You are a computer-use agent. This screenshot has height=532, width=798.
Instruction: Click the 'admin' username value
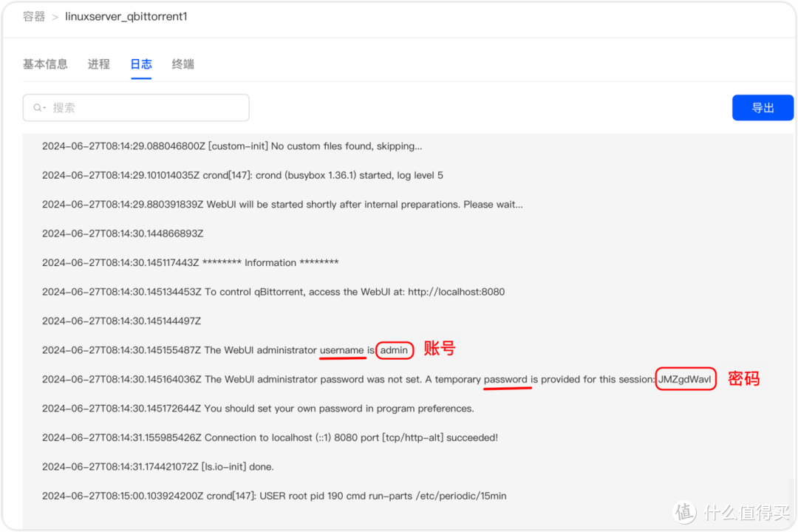point(394,350)
